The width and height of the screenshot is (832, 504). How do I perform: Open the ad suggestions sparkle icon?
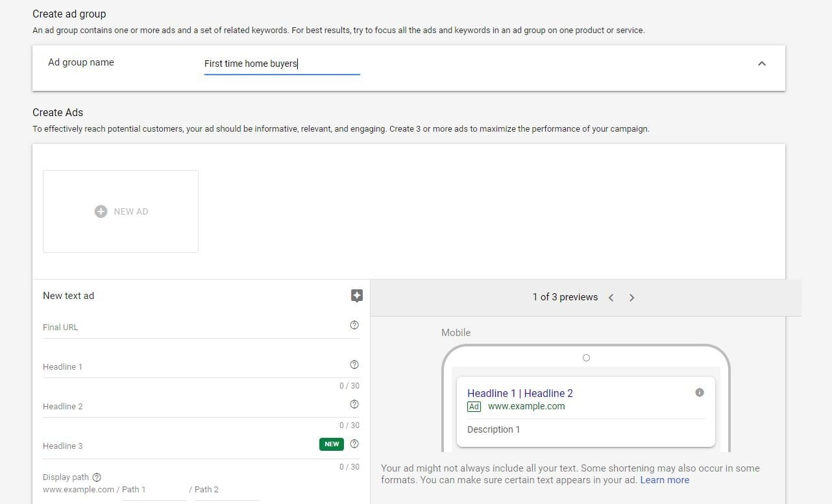tap(356, 296)
